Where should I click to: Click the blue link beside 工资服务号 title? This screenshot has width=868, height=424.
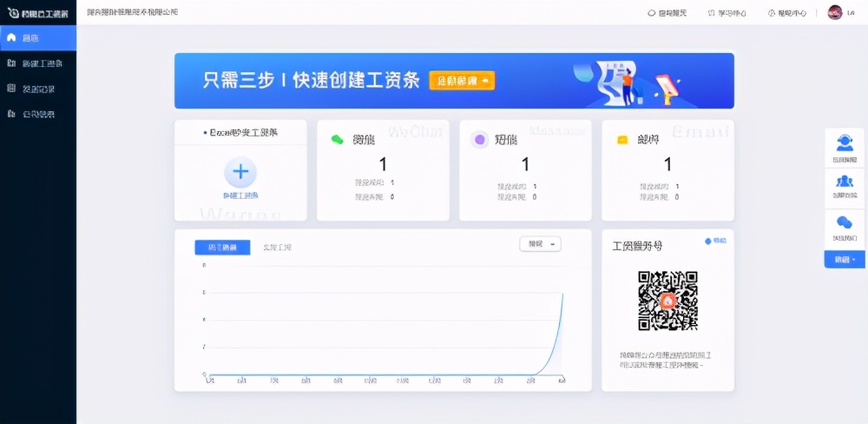716,241
